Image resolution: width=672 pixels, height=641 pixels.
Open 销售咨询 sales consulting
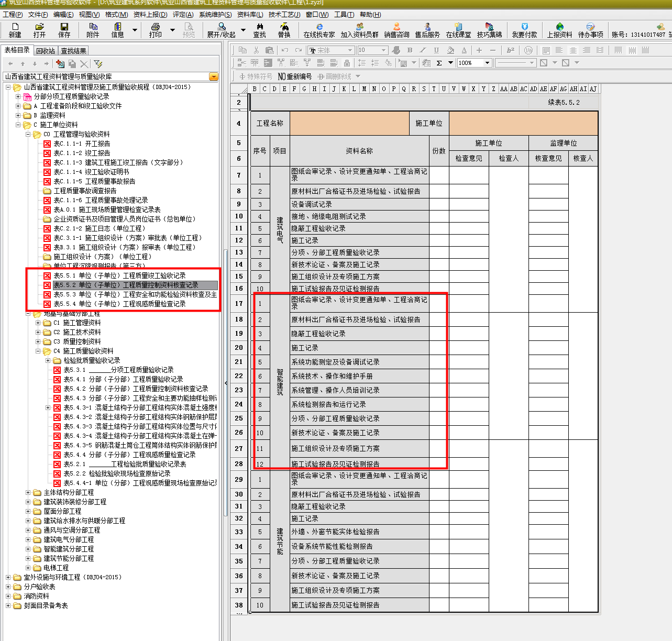tap(396, 30)
